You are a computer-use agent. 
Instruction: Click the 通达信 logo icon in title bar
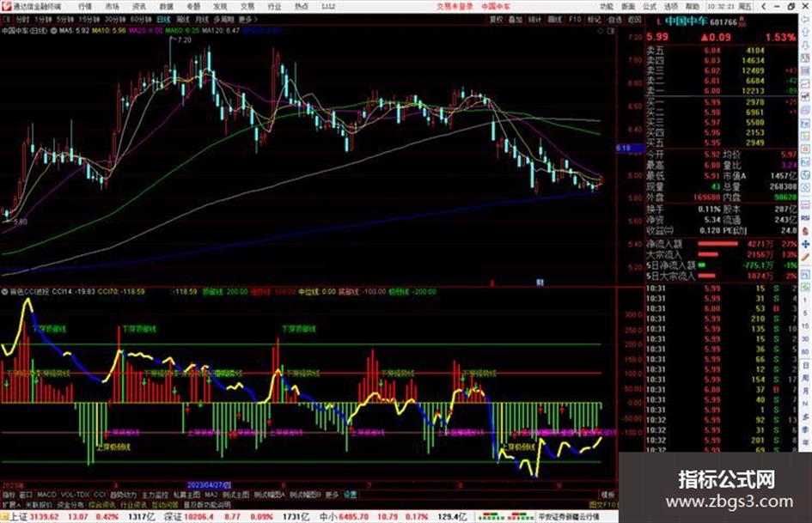[x=6, y=6]
